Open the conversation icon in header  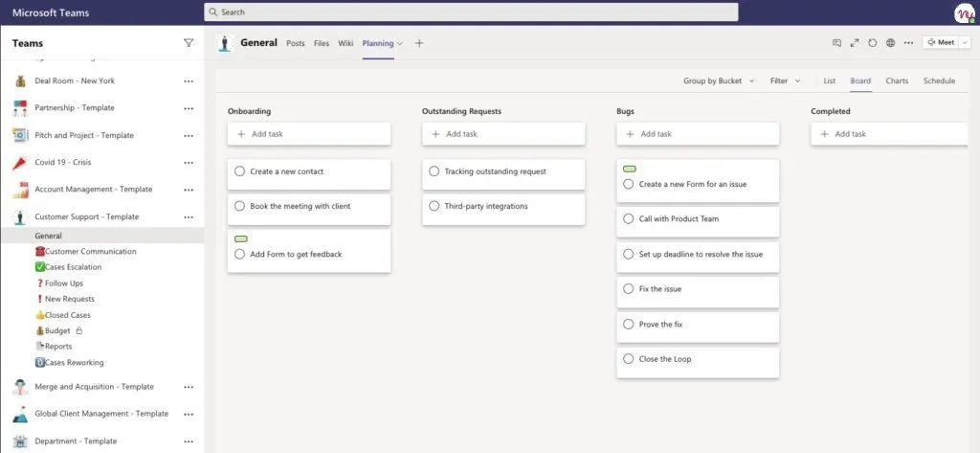point(836,43)
